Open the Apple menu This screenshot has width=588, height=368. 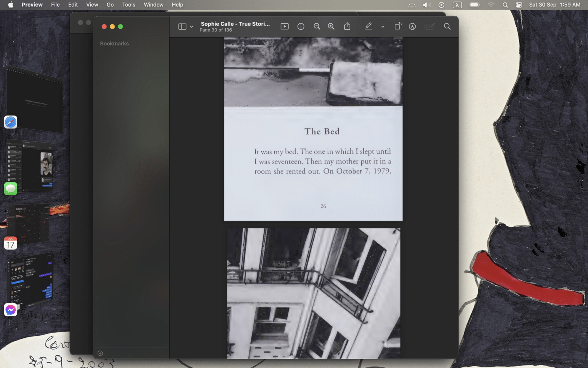(11, 5)
